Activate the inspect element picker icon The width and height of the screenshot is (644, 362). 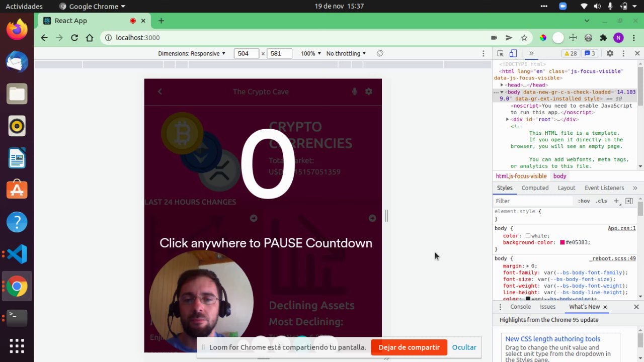pos(500,53)
